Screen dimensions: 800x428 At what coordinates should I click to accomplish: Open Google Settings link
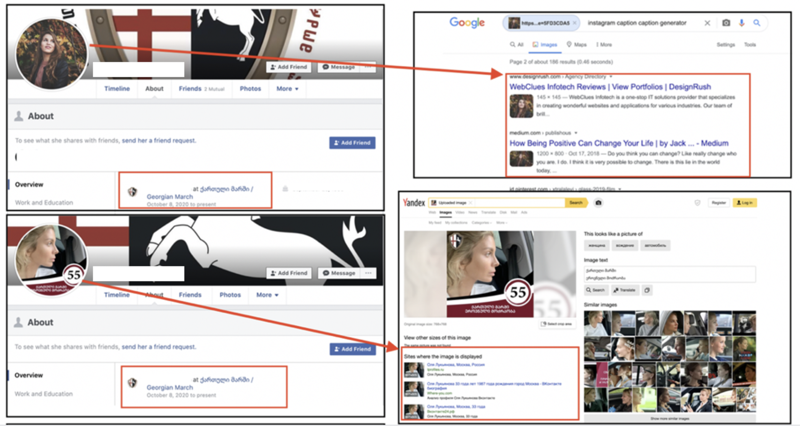pyautogui.click(x=726, y=45)
